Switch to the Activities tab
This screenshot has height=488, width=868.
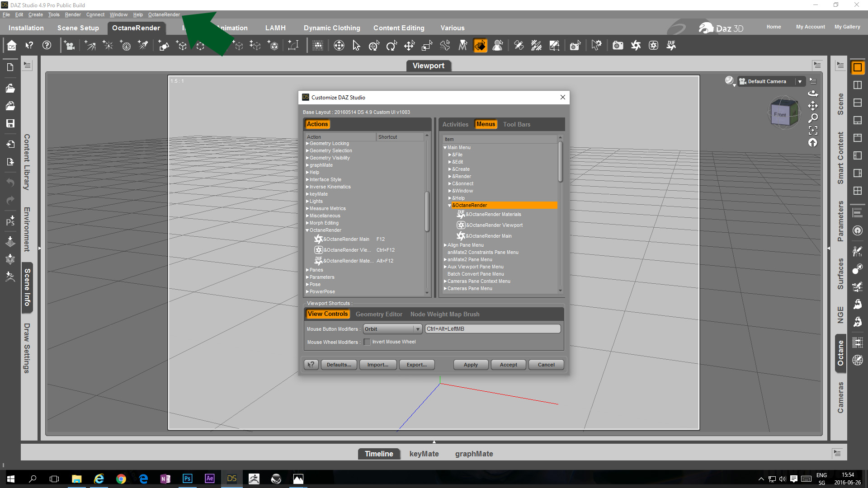[455, 124]
